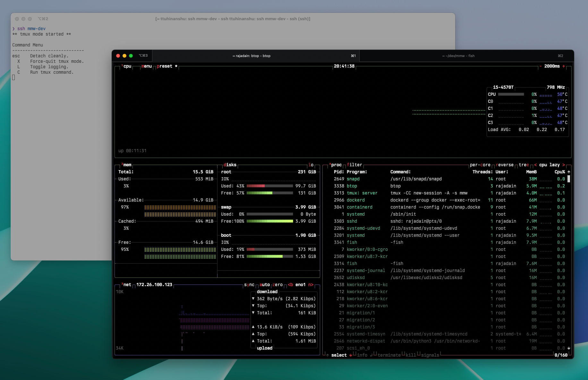Cycle the btop preset option
The width and height of the screenshot is (588, 380).
tap(165, 66)
